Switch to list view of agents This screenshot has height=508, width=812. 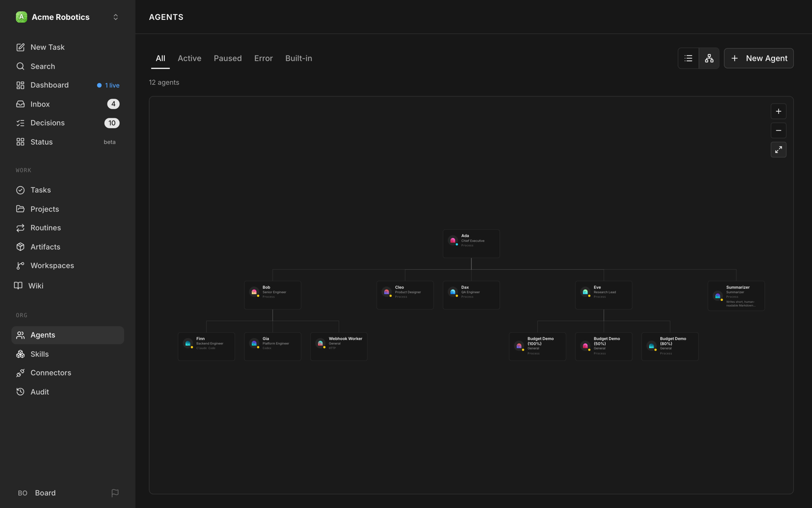(688, 58)
